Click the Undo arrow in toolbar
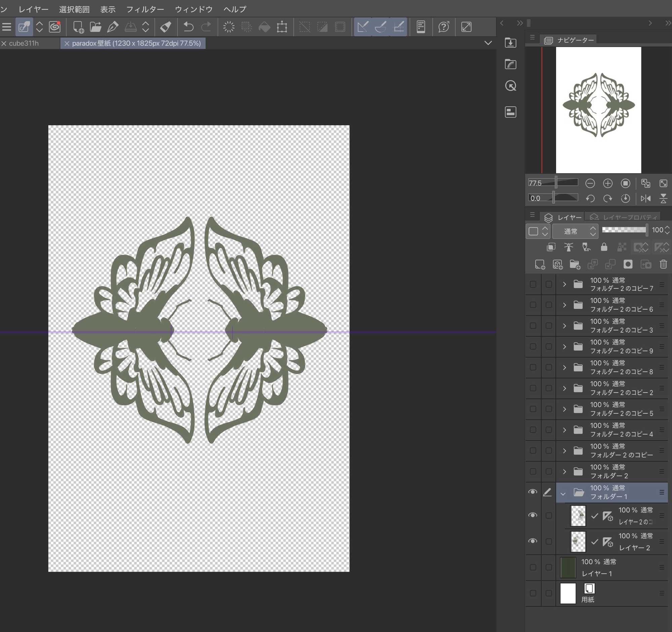Viewport: 672px width, 632px height. point(188,27)
